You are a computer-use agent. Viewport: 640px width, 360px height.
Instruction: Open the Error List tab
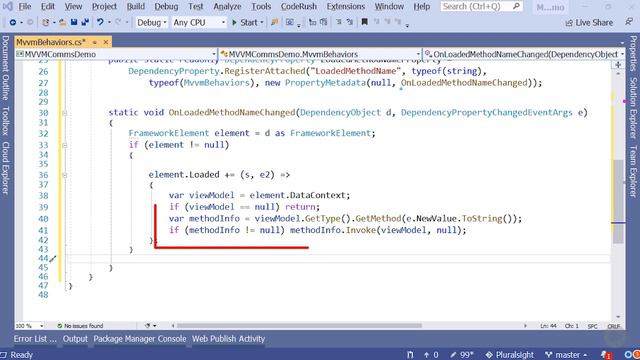click(35, 339)
